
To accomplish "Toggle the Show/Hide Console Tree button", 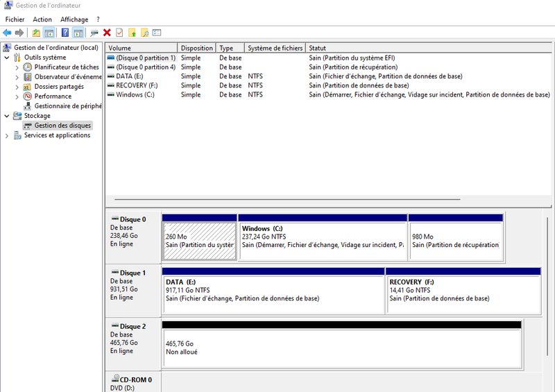I will tap(49, 33).
